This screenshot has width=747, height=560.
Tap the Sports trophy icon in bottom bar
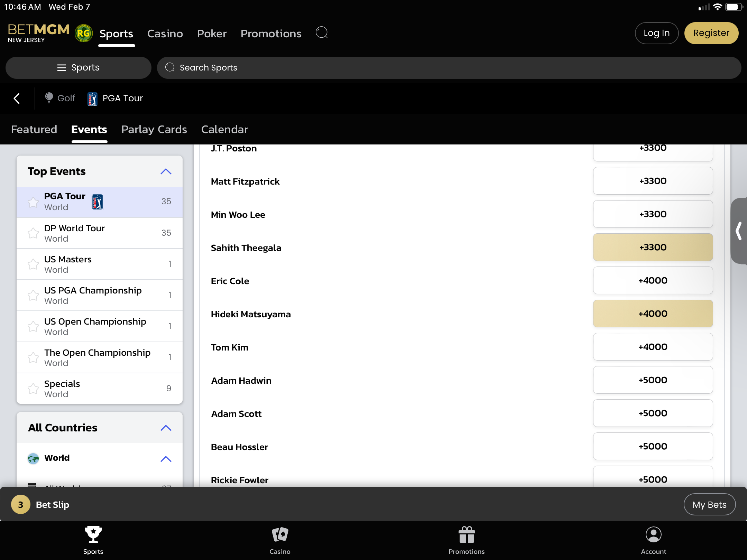click(93, 535)
